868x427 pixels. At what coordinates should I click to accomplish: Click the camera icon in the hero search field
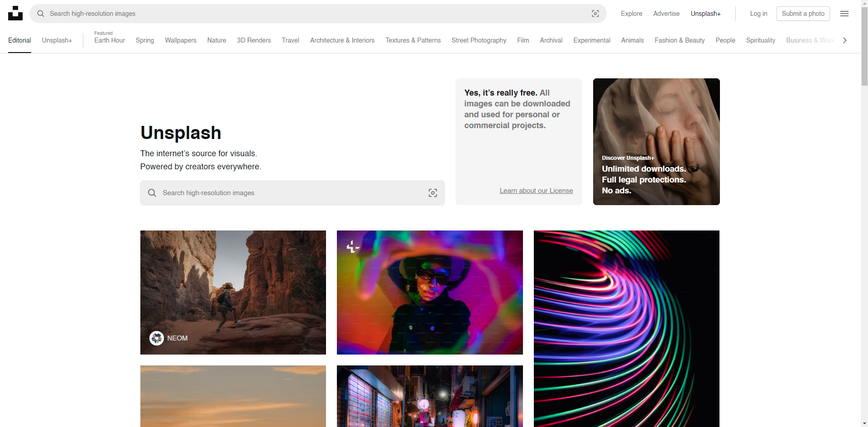click(x=432, y=192)
